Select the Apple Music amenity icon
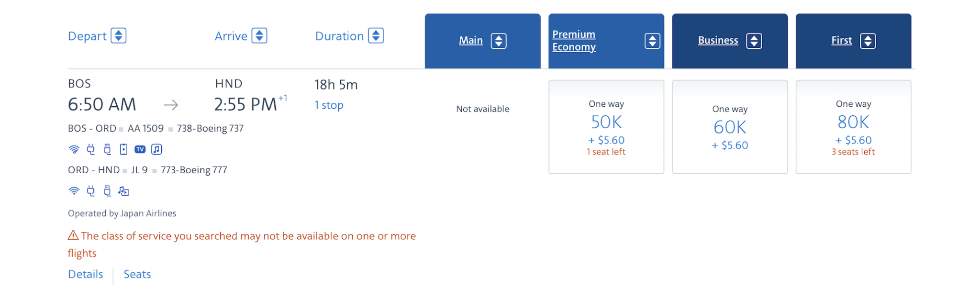The height and width of the screenshot is (290, 980). tap(156, 149)
